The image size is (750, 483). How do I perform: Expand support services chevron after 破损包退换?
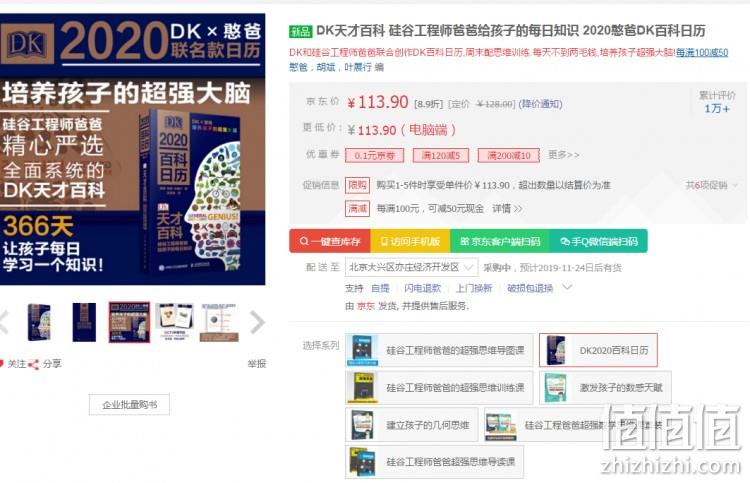(x=567, y=287)
